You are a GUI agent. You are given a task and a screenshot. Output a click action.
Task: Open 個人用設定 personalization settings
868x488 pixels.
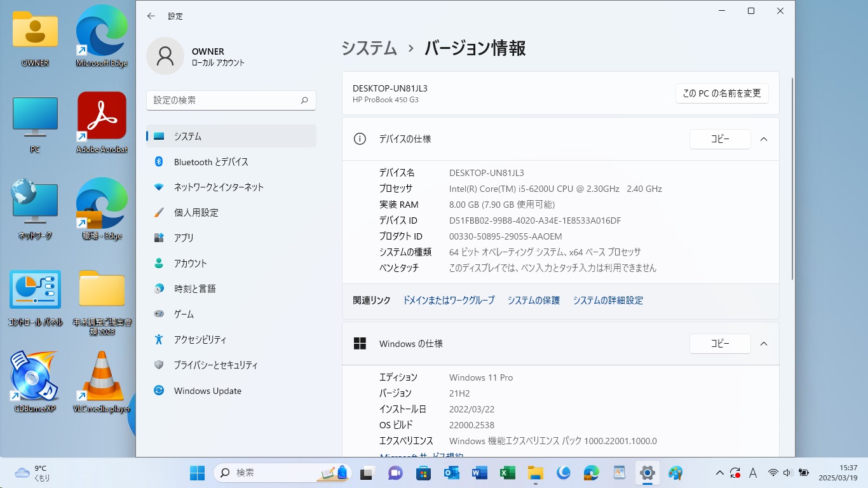[x=196, y=213]
